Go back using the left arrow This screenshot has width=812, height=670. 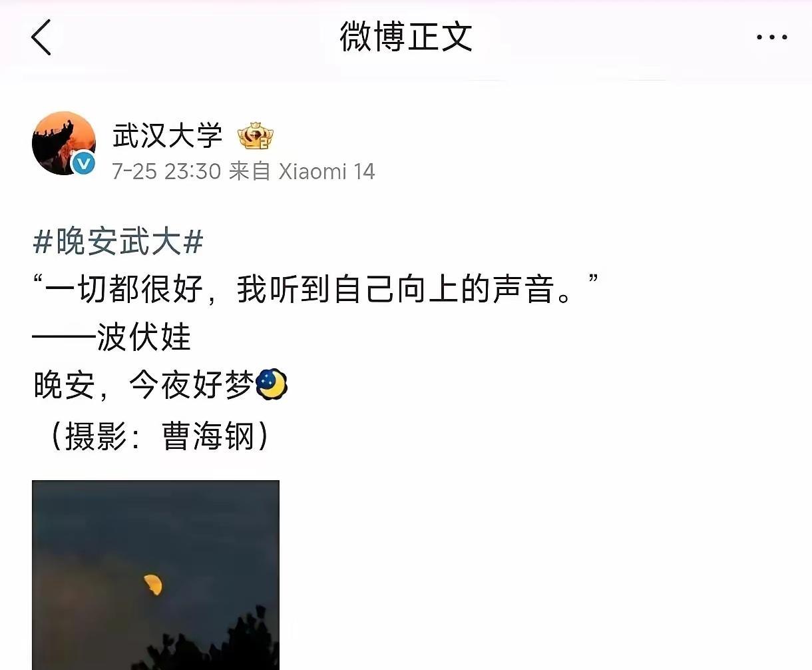point(41,37)
